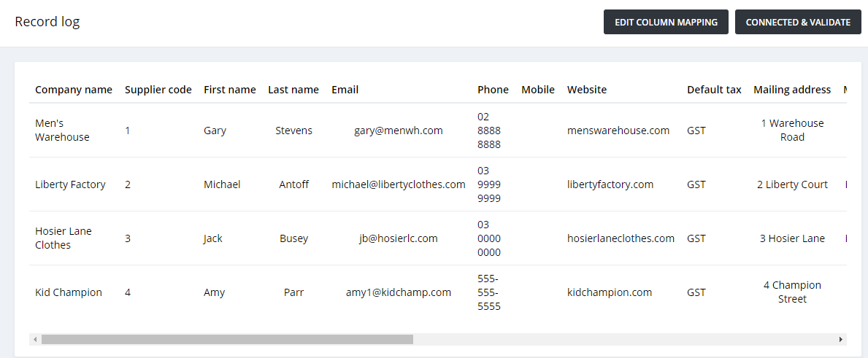The height and width of the screenshot is (358, 868).
Task: Click address 1 Warehouse Road
Action: 793,131
